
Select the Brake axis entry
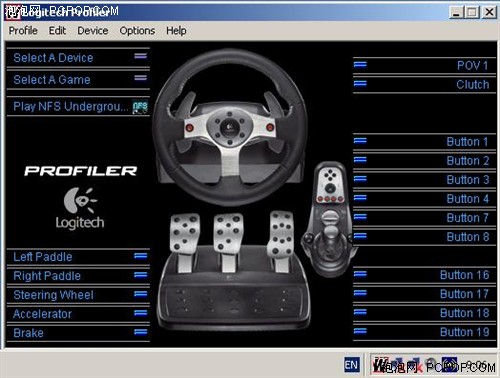(78, 333)
